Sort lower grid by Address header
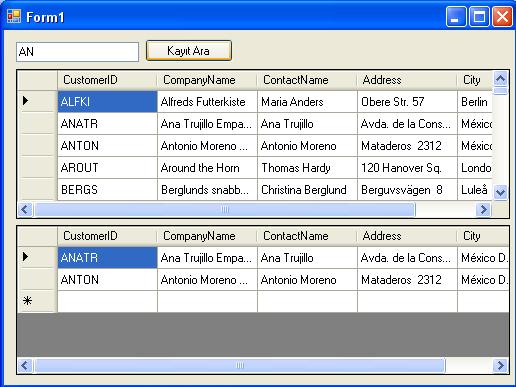 coord(407,236)
